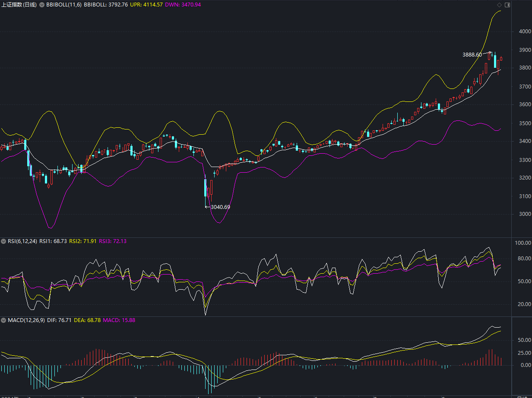Click the yellow RSI2 71.91 legend
Viewport: 532px width, 398px height.
[x=82, y=241]
